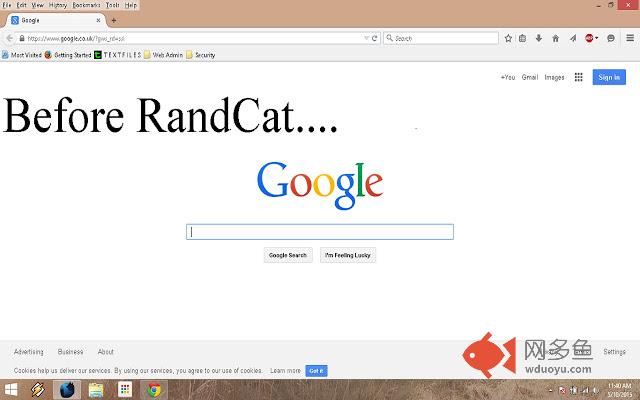The width and height of the screenshot is (640, 400).
Task: Open a new tab with plus button
Action: click(x=114, y=20)
